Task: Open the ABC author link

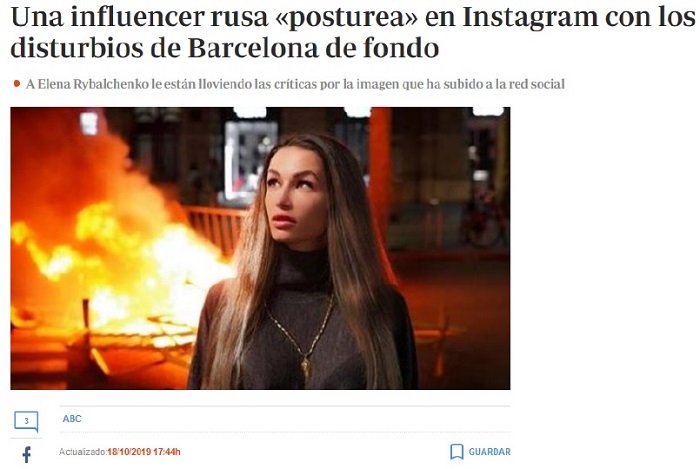Action: pos(72,419)
